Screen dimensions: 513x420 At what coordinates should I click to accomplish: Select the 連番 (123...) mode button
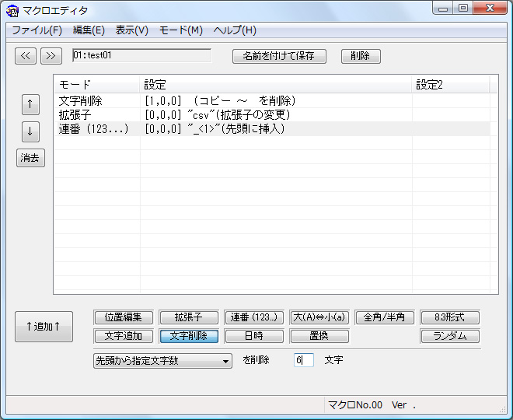254,317
